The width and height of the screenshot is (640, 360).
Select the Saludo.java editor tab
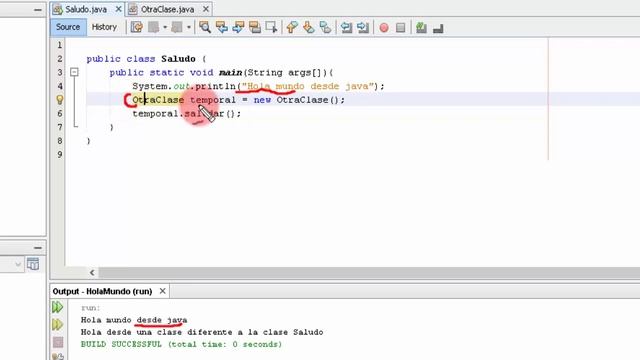pos(86,9)
